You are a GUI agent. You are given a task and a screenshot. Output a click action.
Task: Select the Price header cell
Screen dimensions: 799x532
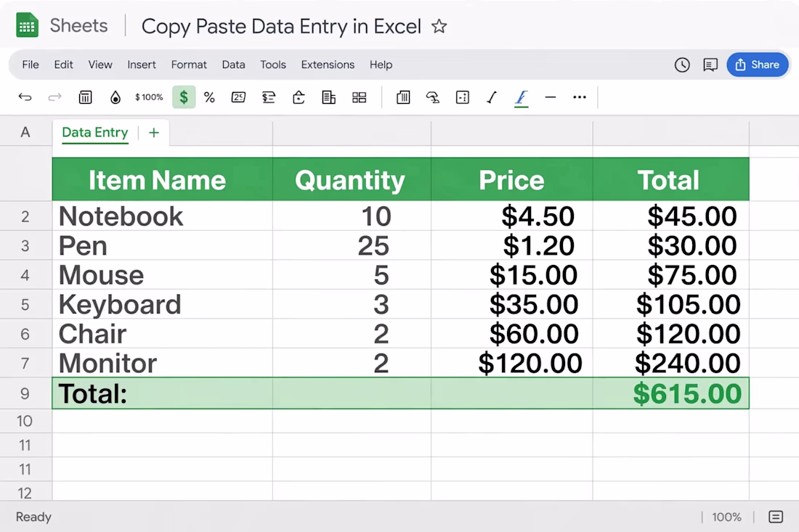(511, 179)
